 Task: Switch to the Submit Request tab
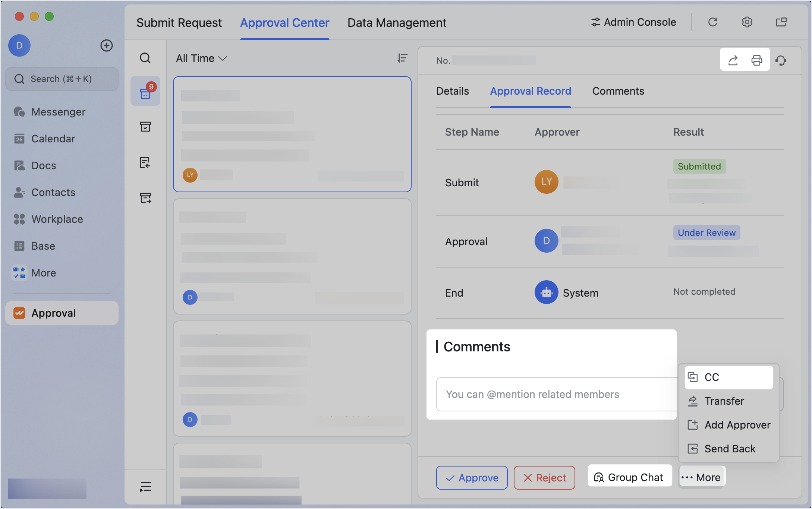pyautogui.click(x=179, y=22)
